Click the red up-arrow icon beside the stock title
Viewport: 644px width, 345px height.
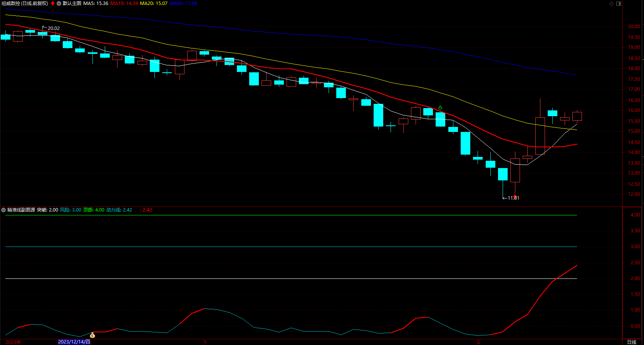[53, 3]
